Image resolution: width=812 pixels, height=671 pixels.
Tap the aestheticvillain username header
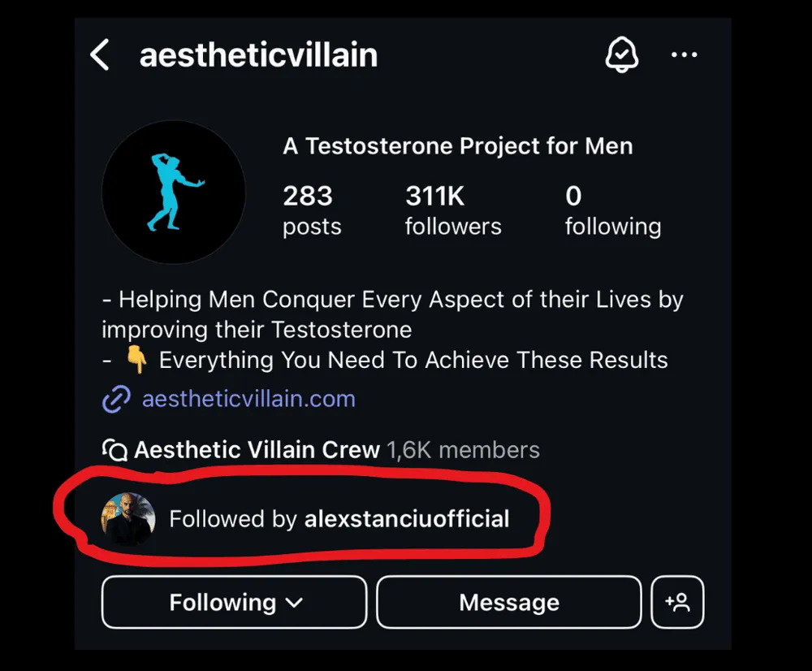click(x=258, y=55)
